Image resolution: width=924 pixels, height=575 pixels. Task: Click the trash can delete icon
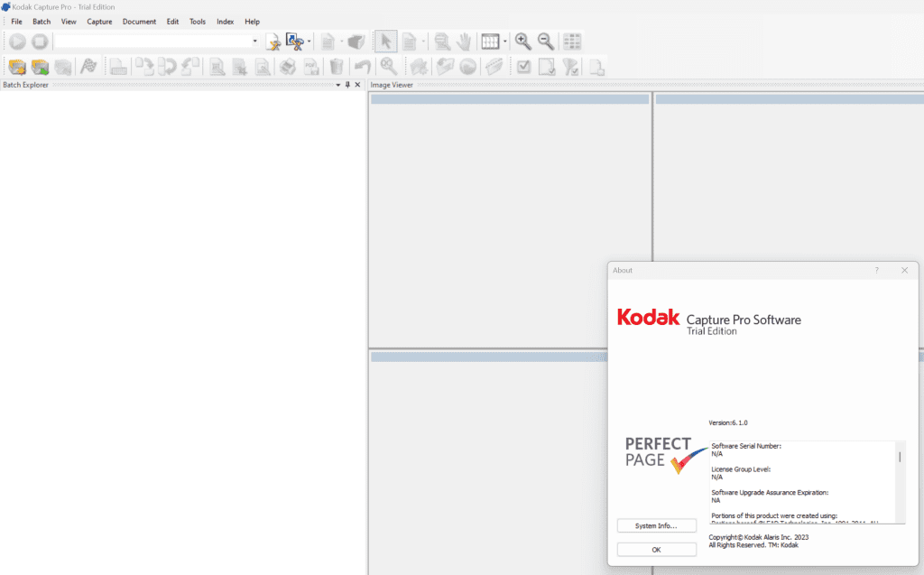click(337, 67)
